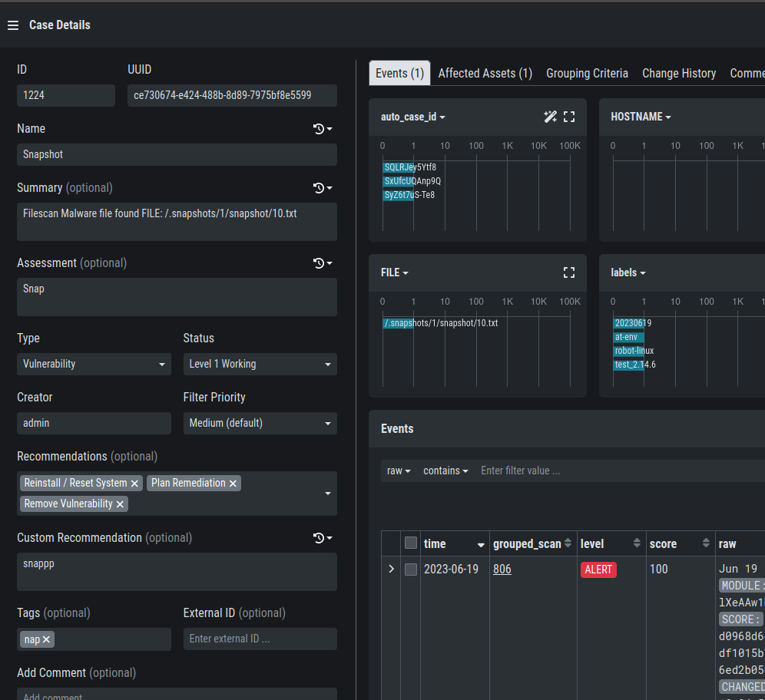Switch to Change History tab

pos(679,73)
